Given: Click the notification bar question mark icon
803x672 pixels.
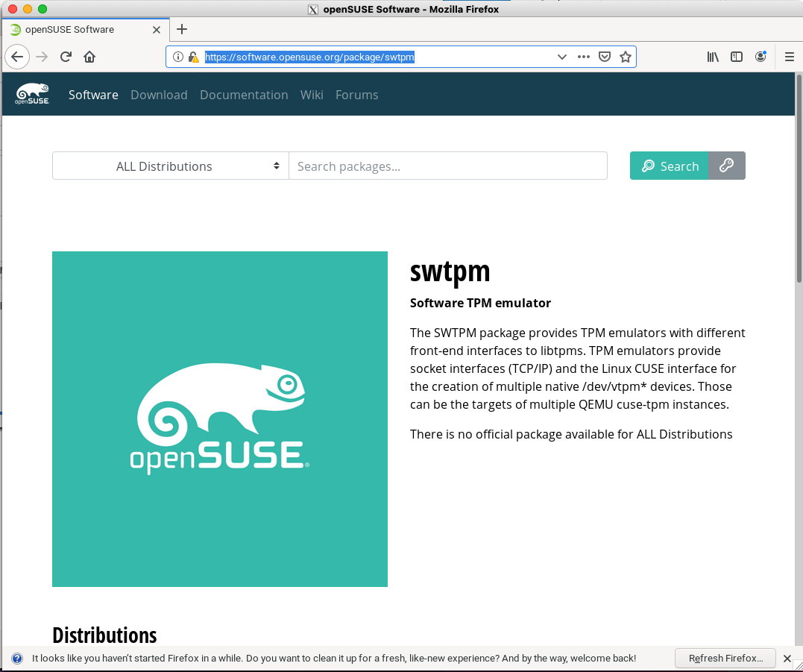Looking at the screenshot, I should coord(17,659).
